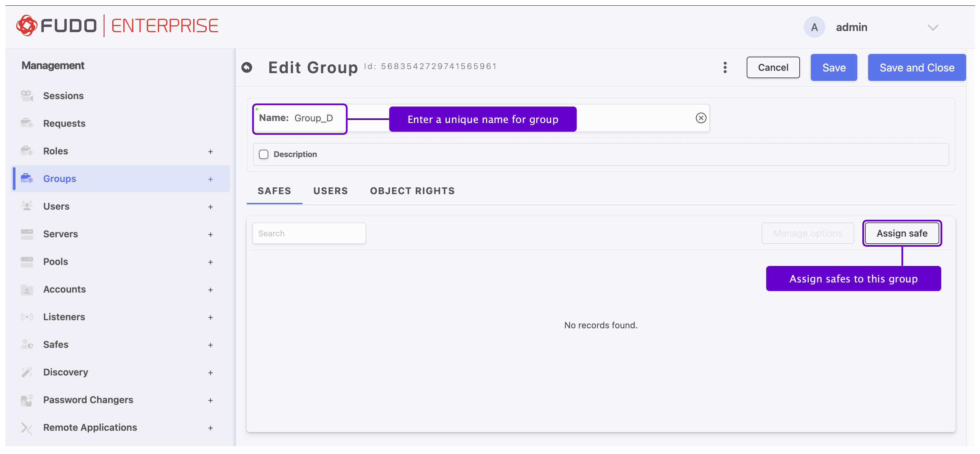980x454 pixels.
Task: Switch to the OBJECT RIGHTS tab
Action: click(412, 191)
